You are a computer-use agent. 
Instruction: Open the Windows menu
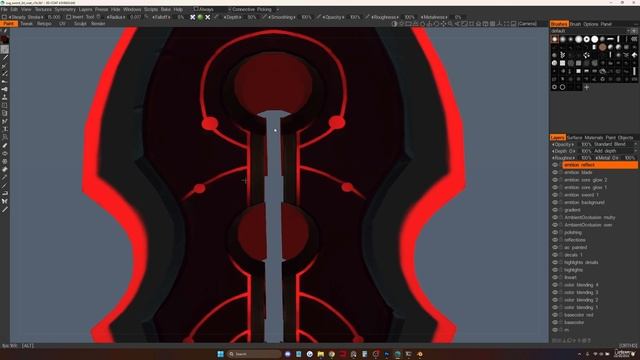click(132, 9)
